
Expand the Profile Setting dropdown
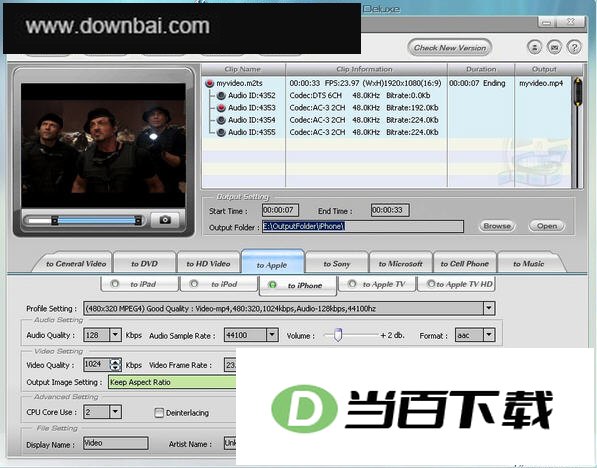pos(489,308)
